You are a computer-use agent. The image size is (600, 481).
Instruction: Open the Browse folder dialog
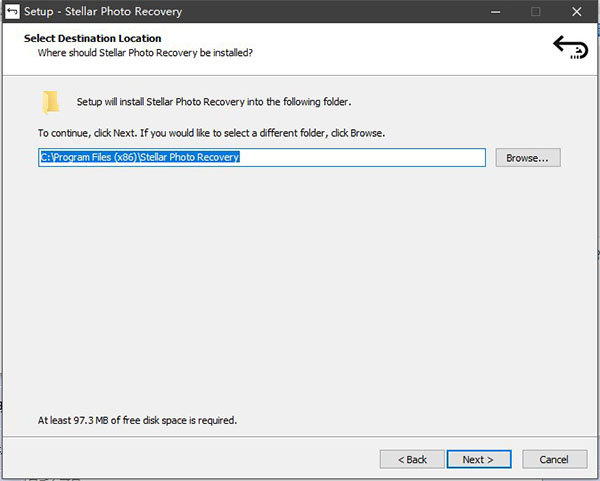click(x=528, y=158)
